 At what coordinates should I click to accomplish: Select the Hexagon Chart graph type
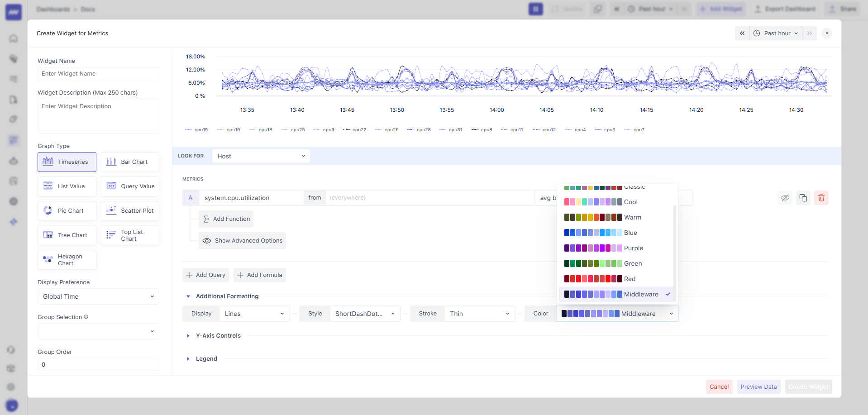(67, 259)
